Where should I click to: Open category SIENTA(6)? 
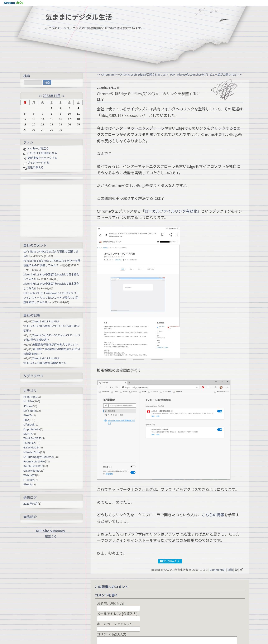click(x=29, y=434)
